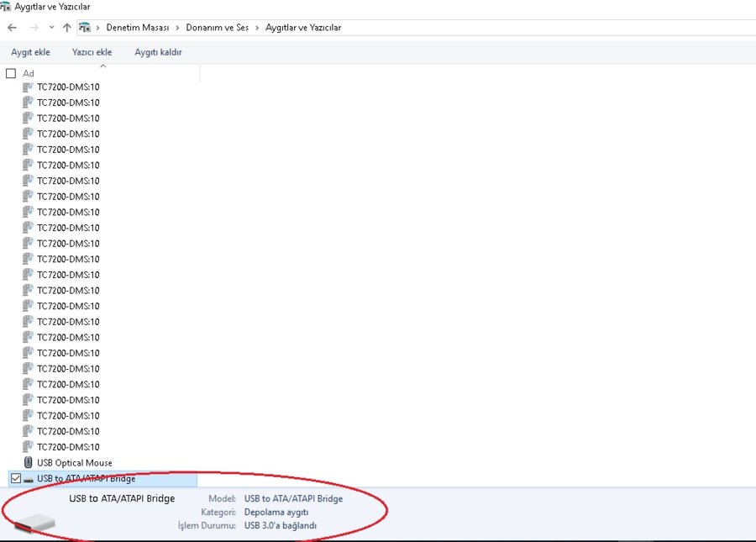Click the Aygıtı kaldır command
The width and height of the screenshot is (756, 542).
tap(158, 52)
